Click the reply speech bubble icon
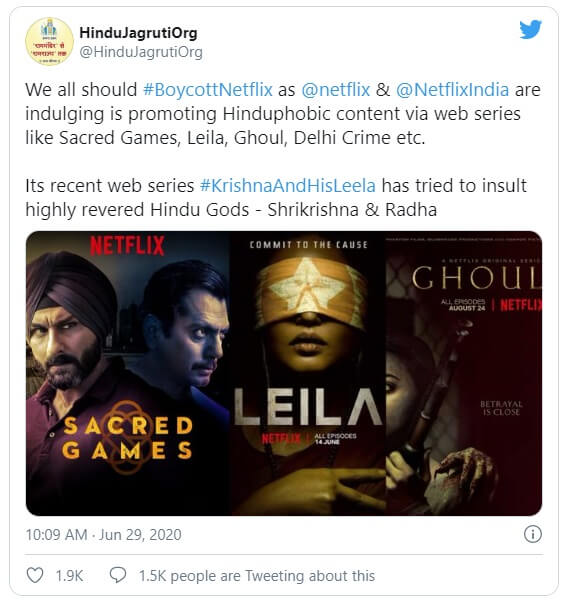The width and height of the screenshot is (569, 609). [x=118, y=575]
